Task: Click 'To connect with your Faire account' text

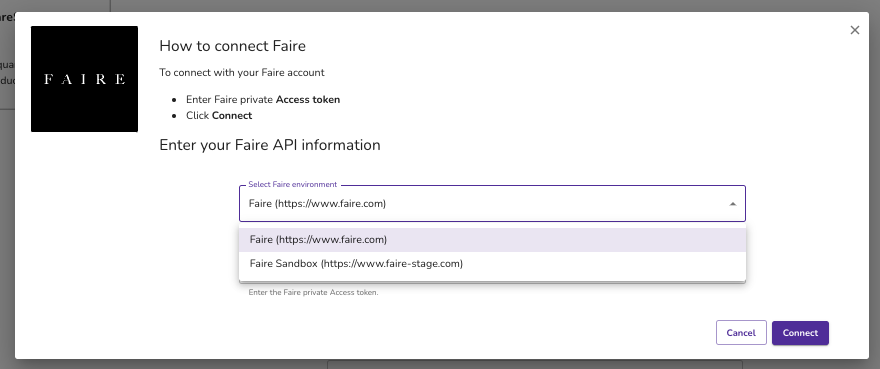Action: [242, 72]
